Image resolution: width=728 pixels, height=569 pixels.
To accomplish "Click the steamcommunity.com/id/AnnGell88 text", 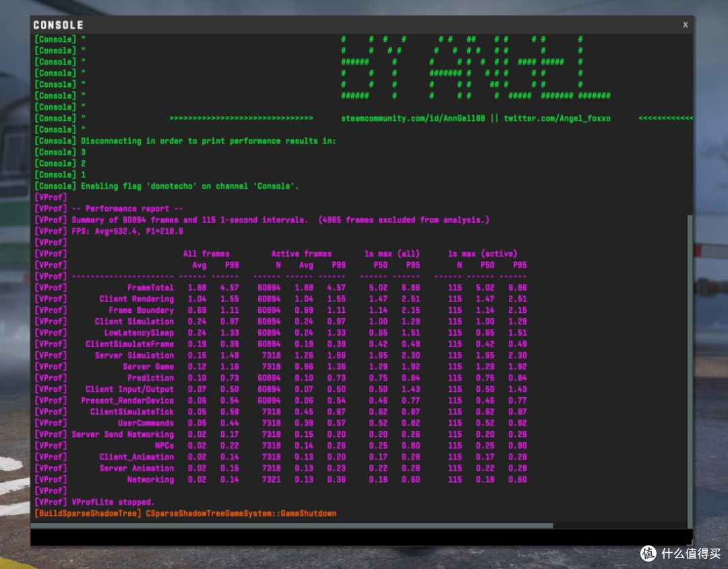I will [413, 118].
